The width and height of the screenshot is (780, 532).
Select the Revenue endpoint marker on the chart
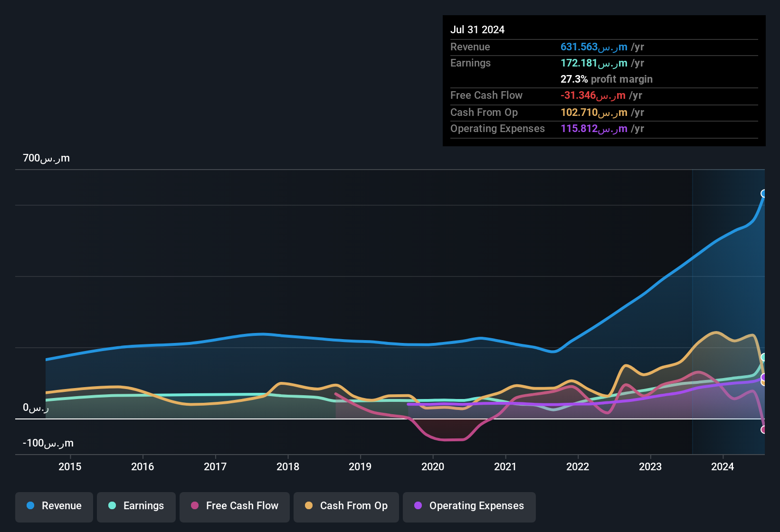click(x=764, y=193)
